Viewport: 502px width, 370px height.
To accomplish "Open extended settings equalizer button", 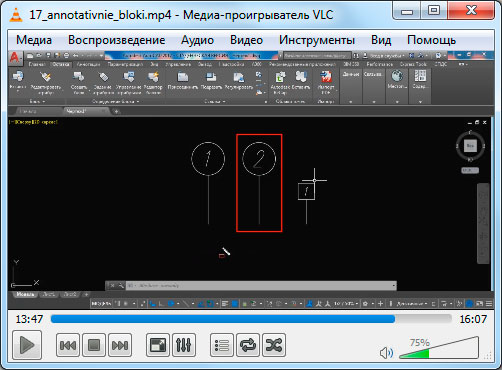I will [x=184, y=345].
